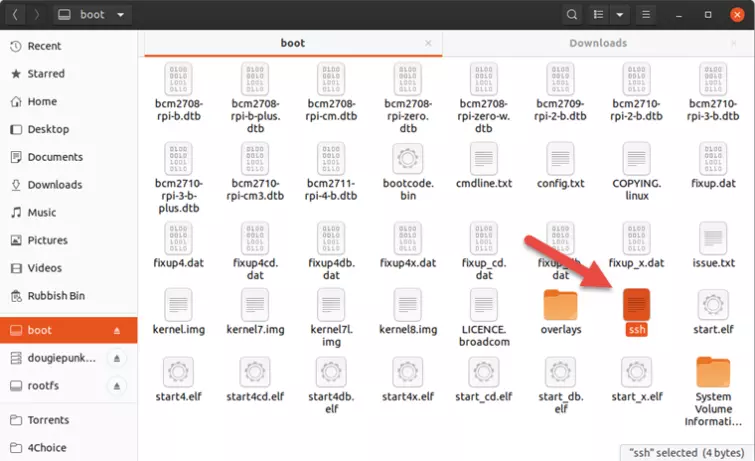Select the start_x.elf file icon

coord(637,371)
